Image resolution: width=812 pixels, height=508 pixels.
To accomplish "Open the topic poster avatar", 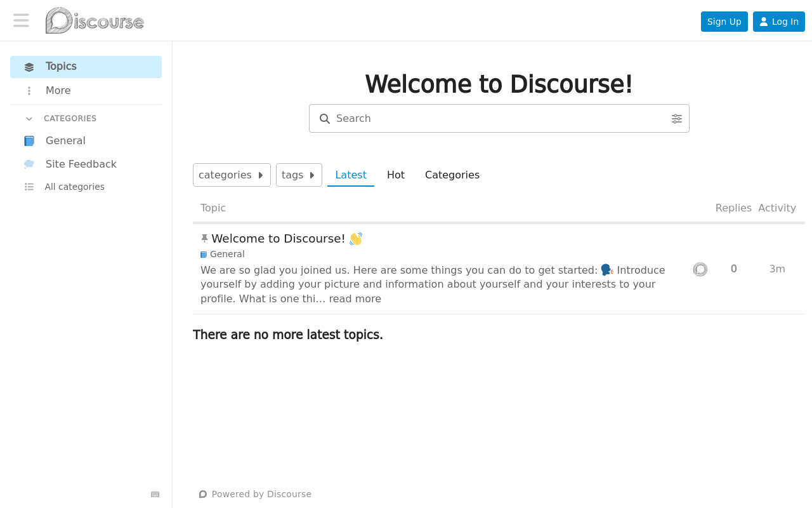I will point(700,269).
